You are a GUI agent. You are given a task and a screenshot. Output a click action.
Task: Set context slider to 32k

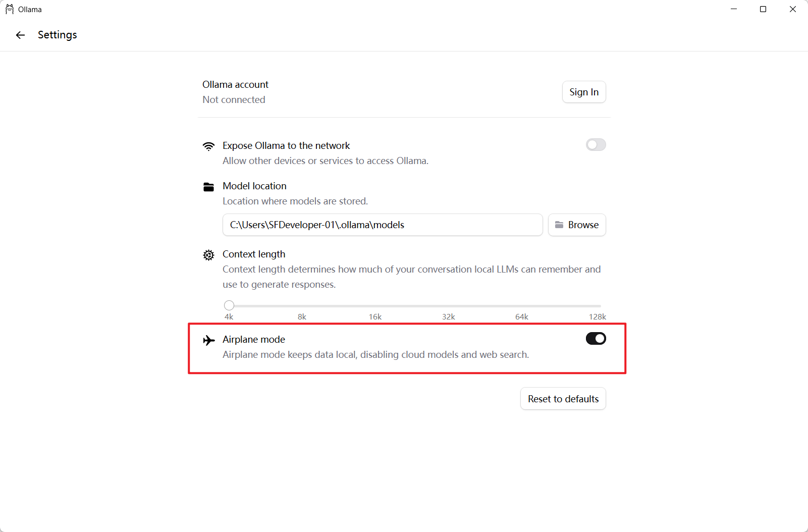(x=449, y=306)
